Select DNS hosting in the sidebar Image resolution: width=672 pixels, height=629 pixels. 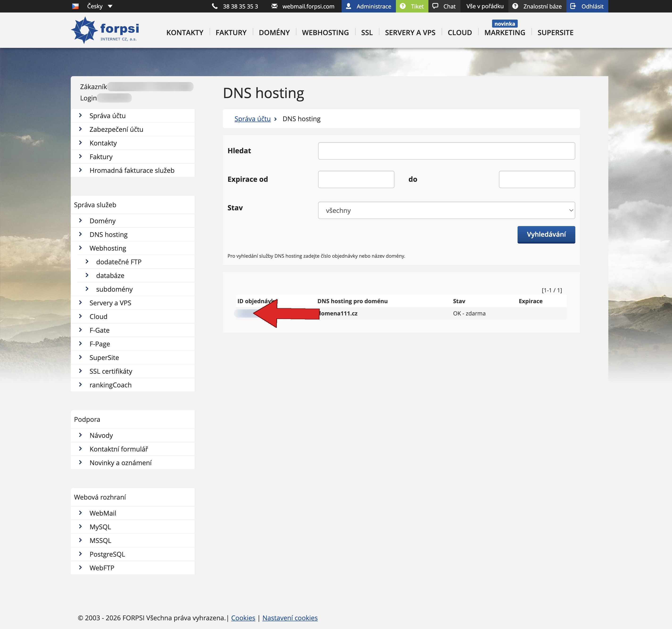(x=108, y=234)
